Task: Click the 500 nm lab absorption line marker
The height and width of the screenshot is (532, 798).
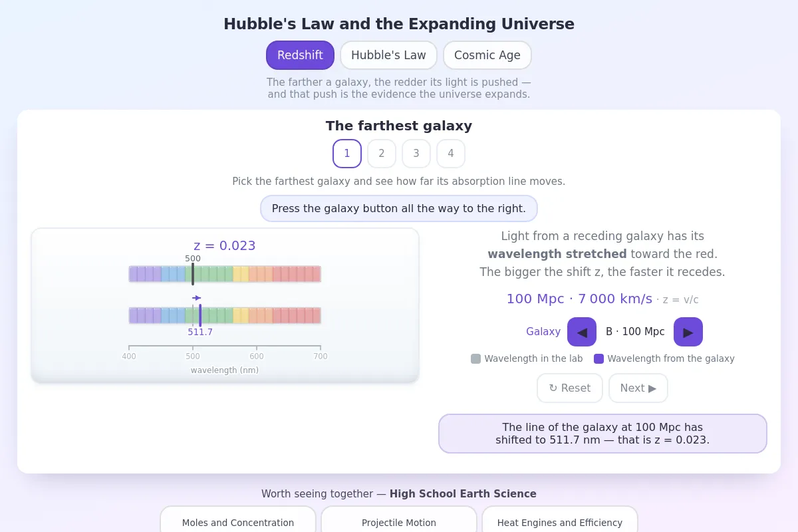Action: (193, 274)
